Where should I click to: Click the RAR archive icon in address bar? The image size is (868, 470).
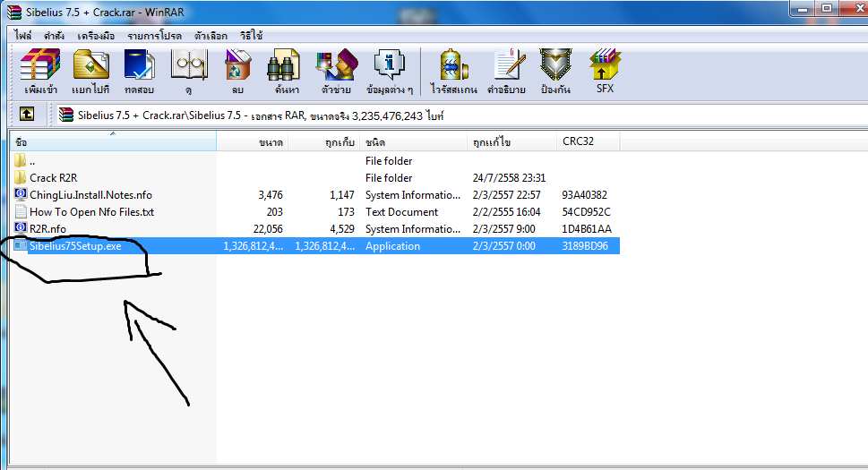(66, 115)
